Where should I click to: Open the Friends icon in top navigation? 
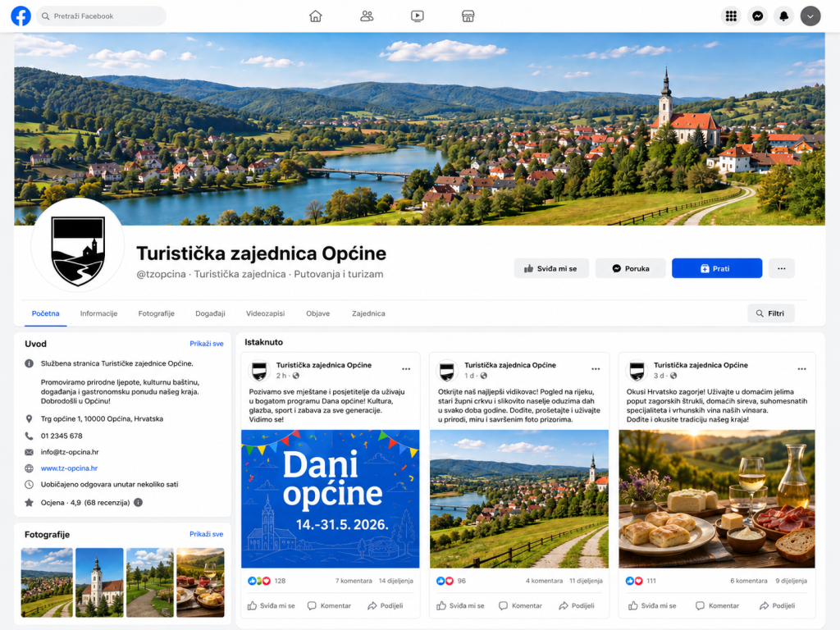click(367, 16)
